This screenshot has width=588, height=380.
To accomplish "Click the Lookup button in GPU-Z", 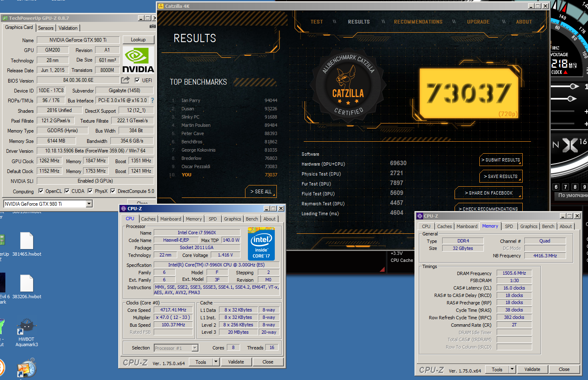I will [x=138, y=40].
